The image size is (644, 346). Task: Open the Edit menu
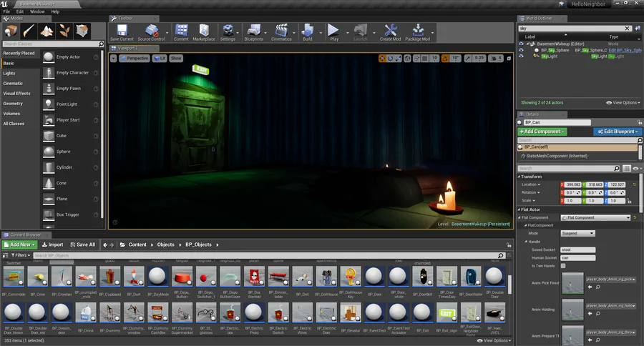coord(20,11)
